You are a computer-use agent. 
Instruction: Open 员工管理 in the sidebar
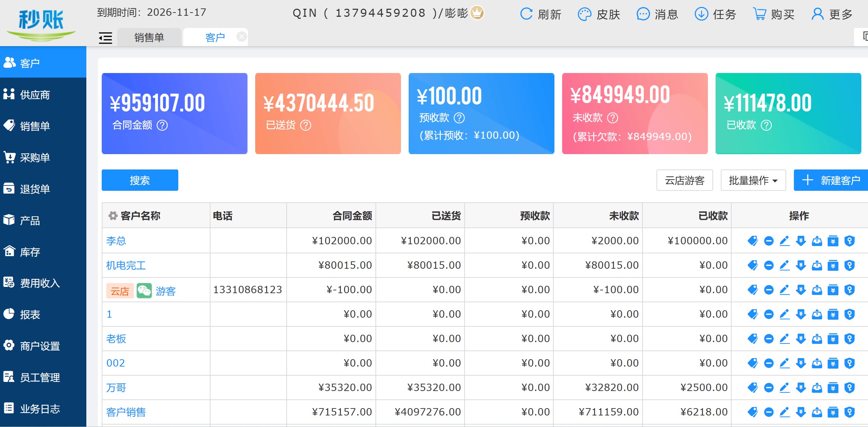tap(43, 377)
